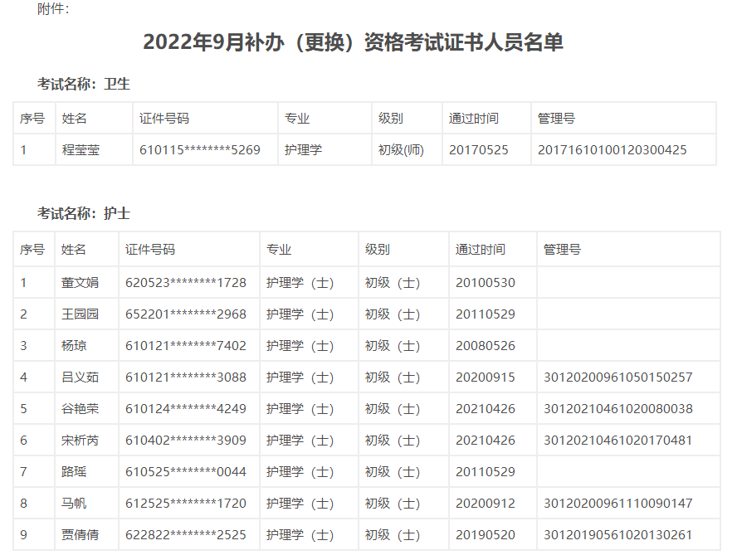Image resolution: width=737 pixels, height=560 pixels.
Task: Click the name 杨琼
Action: [x=74, y=345]
